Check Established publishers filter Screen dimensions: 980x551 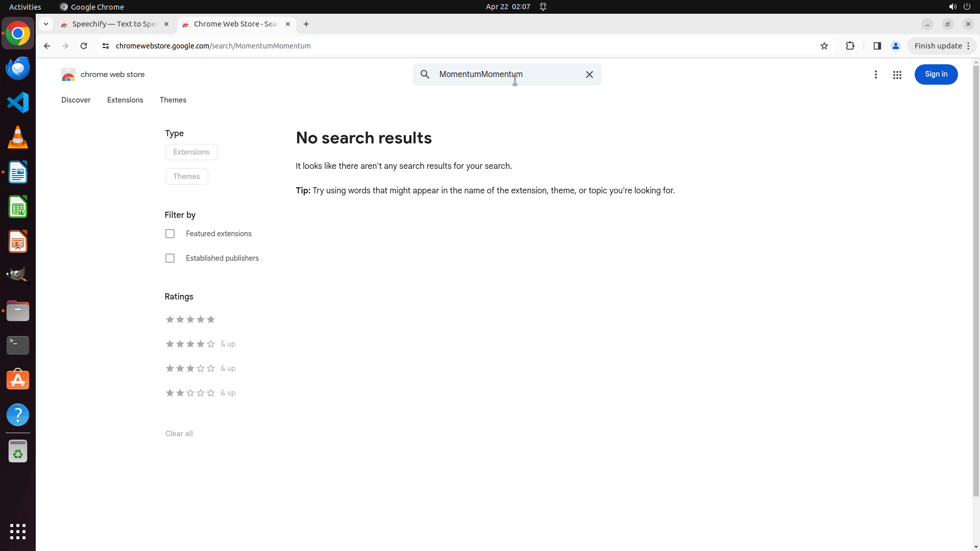(170, 258)
